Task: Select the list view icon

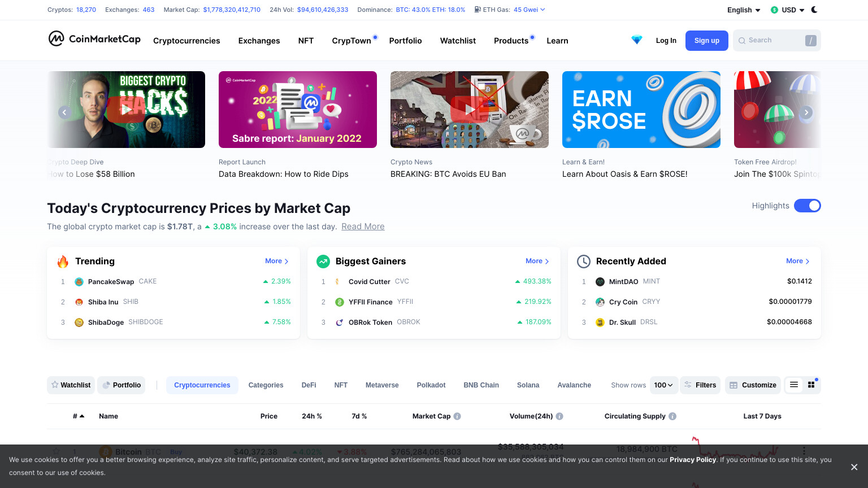Action: [x=794, y=385]
